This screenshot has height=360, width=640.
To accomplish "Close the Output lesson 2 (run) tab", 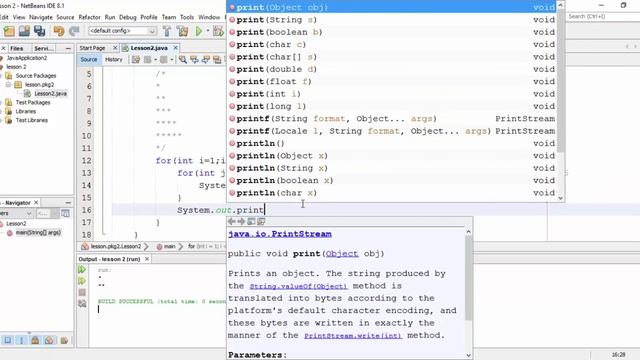I will click(x=147, y=259).
